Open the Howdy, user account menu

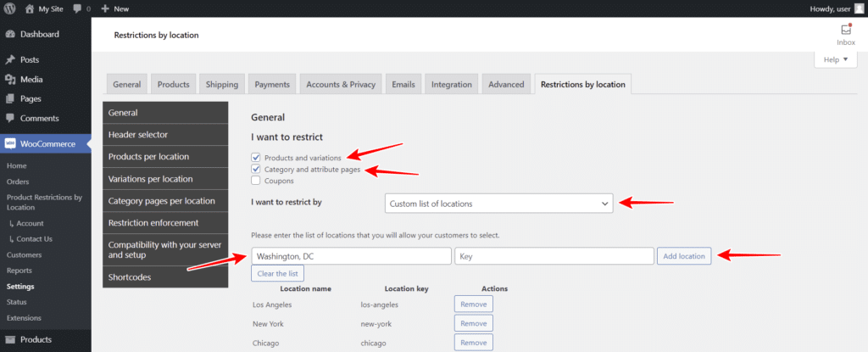pyautogui.click(x=830, y=8)
